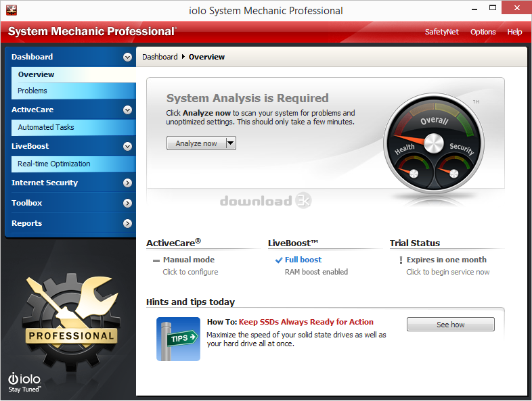Click 'Click to begin service now' link
The height and width of the screenshot is (401, 532).
[x=448, y=272]
